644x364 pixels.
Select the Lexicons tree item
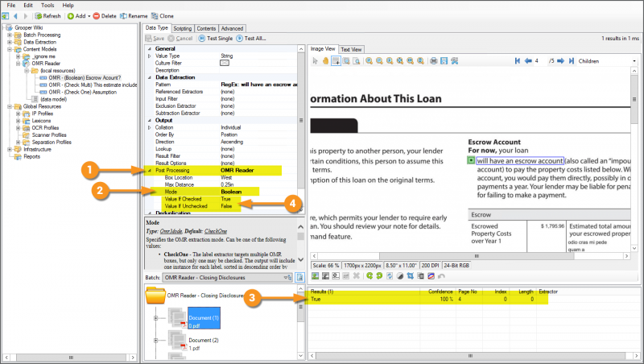(42, 121)
